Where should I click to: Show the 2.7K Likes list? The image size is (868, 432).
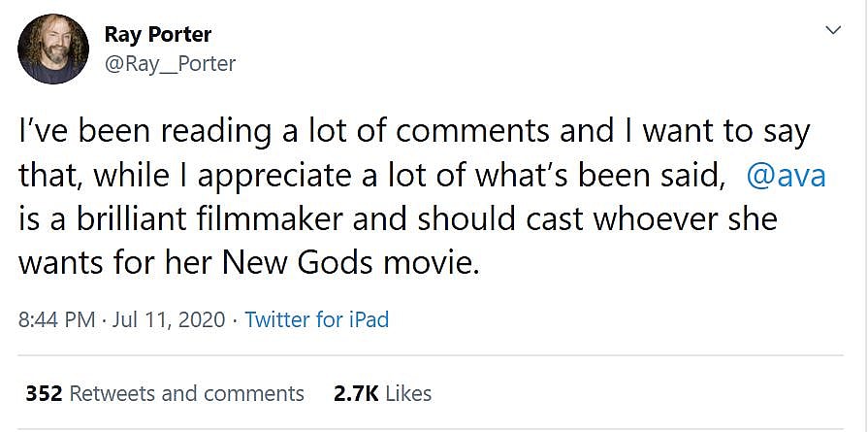coord(382,393)
